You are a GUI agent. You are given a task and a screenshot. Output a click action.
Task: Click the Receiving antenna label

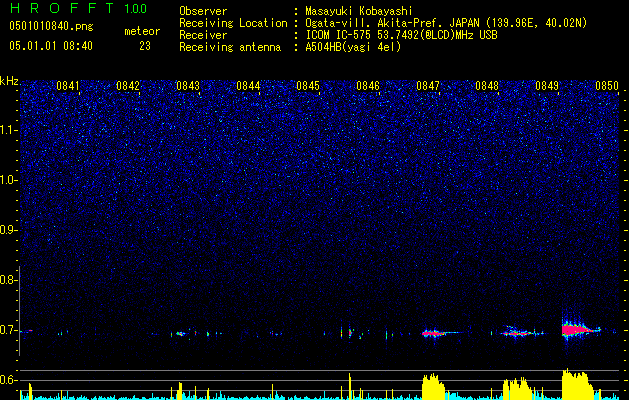tap(230, 47)
